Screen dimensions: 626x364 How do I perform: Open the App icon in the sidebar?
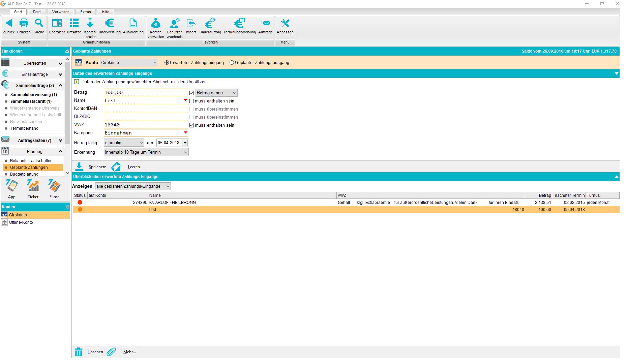click(x=12, y=186)
